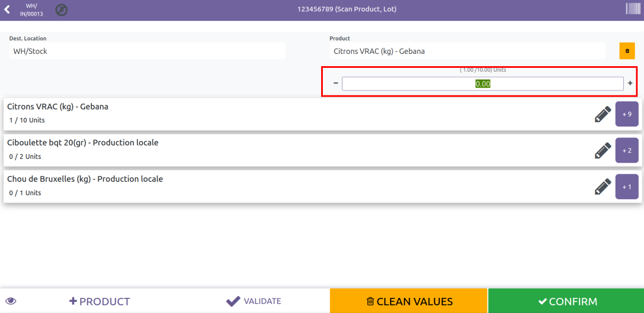Click the back arrow in header
644x313 pixels.
click(7, 10)
